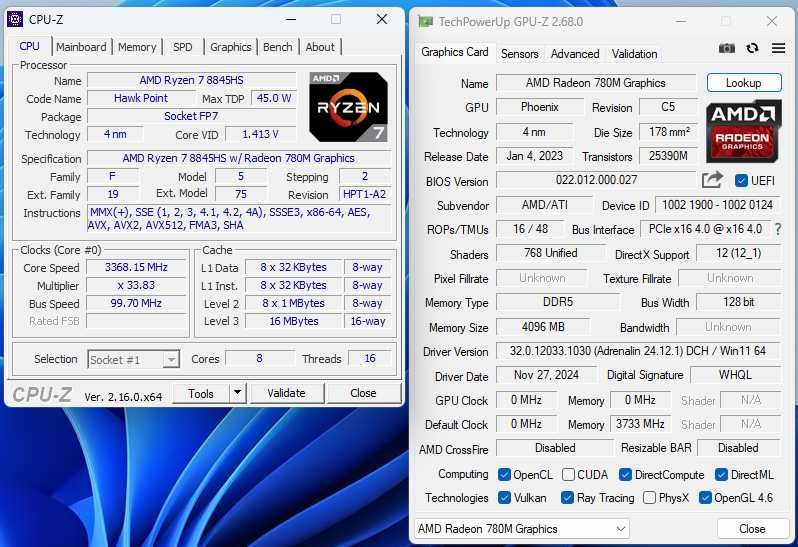The width and height of the screenshot is (798, 547).
Task: Click the GPU-Z title bar icon
Action: [425, 21]
